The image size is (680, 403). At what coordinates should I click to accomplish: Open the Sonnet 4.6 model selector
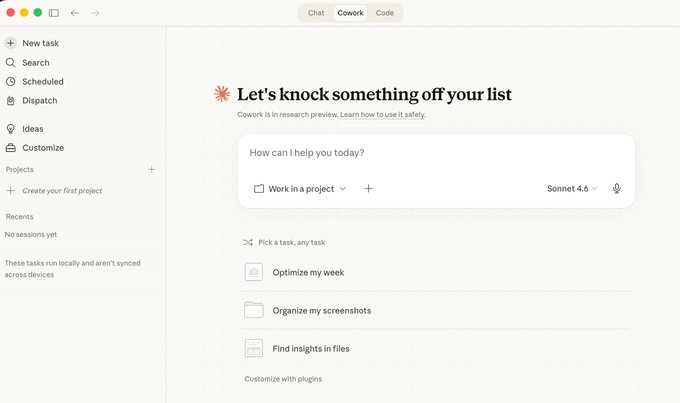pyautogui.click(x=572, y=188)
